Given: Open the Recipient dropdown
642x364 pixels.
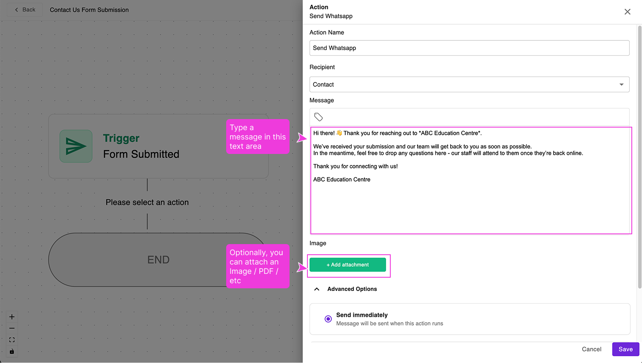Looking at the screenshot, I should (469, 84).
